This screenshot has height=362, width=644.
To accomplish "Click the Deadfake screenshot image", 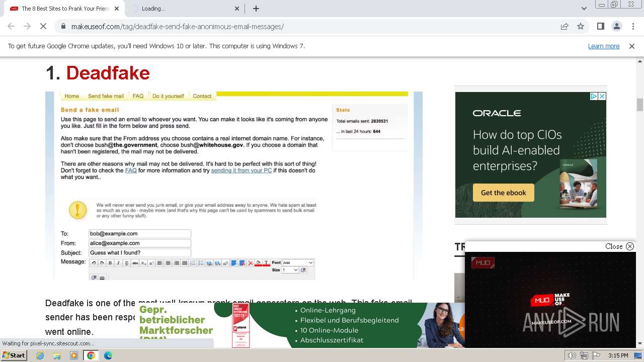I will [234, 186].
